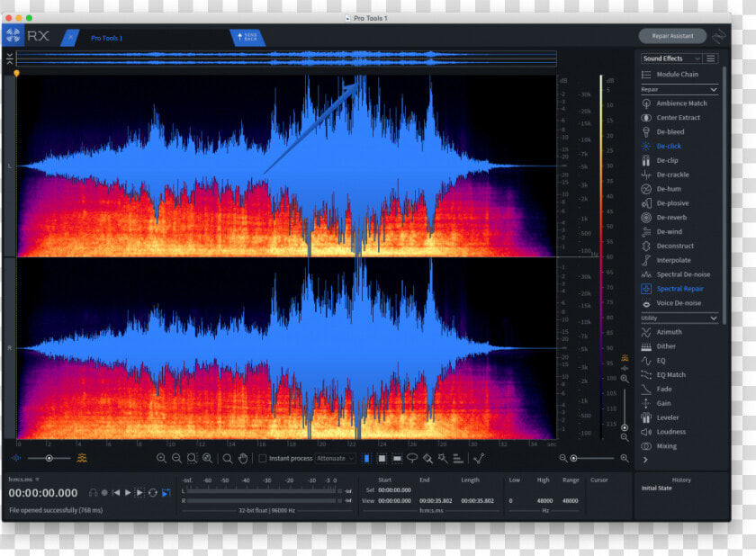756x556 pixels.
Task: Open the Center Extract module
Action: click(x=670, y=118)
